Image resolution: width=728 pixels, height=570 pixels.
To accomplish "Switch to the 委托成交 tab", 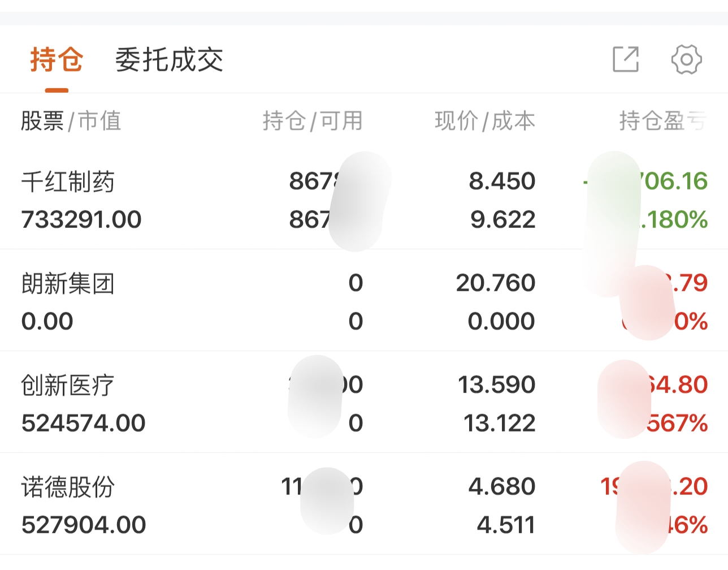I will click(x=170, y=60).
